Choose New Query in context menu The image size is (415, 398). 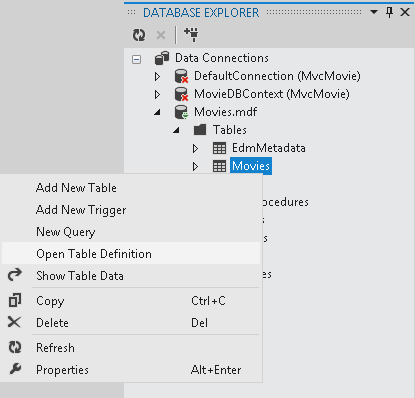131,232
